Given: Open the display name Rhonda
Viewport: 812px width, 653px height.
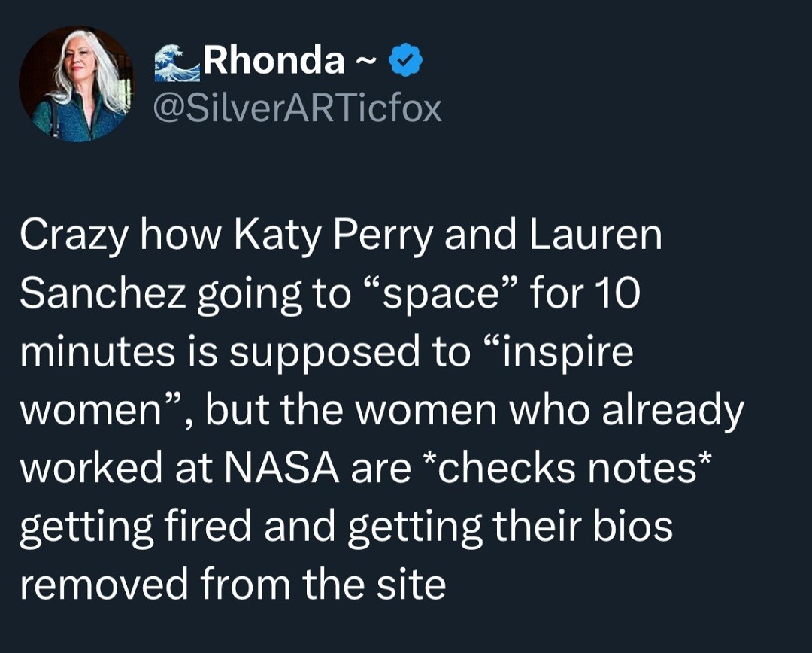Looking at the screenshot, I should [x=274, y=61].
